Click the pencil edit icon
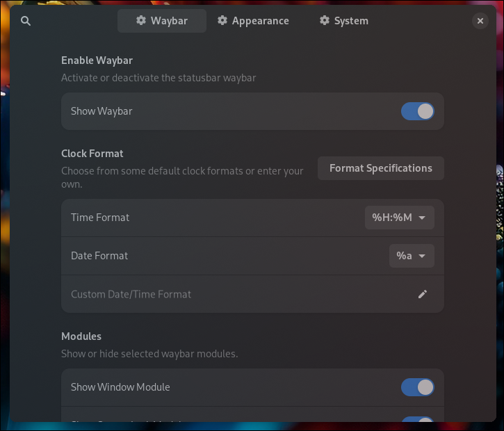The height and width of the screenshot is (431, 504). tap(422, 294)
